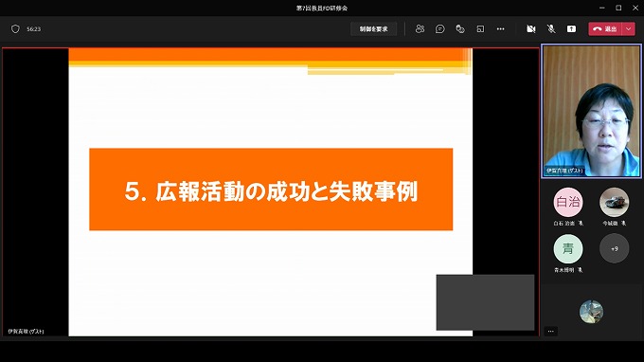Open the ellipsis menu near self avatar

coord(551,331)
